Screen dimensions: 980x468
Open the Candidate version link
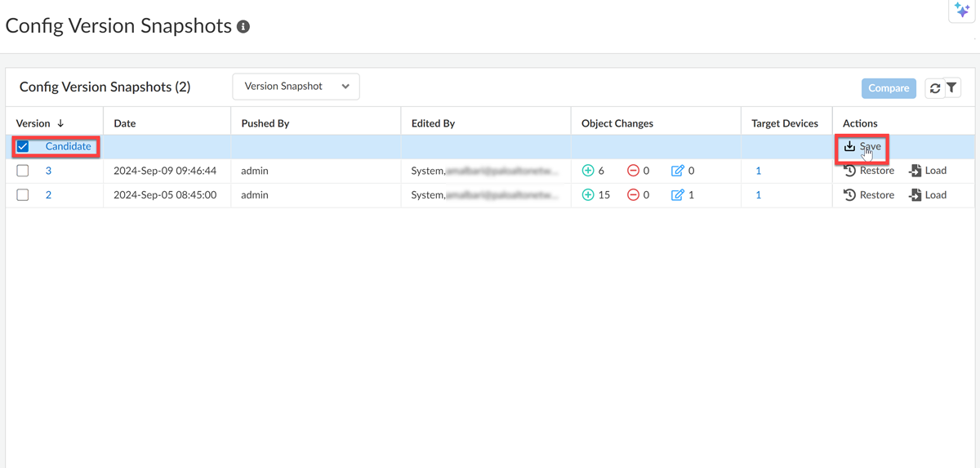pos(68,146)
